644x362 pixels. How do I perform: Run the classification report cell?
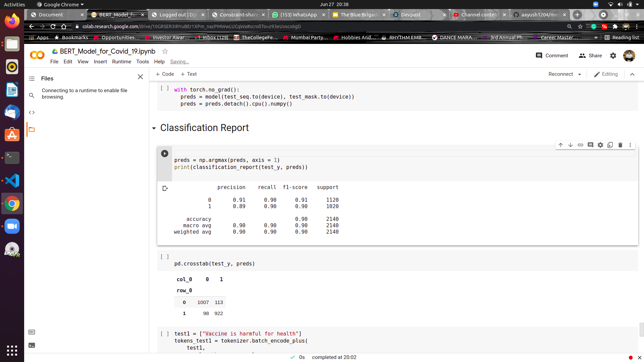(164, 154)
